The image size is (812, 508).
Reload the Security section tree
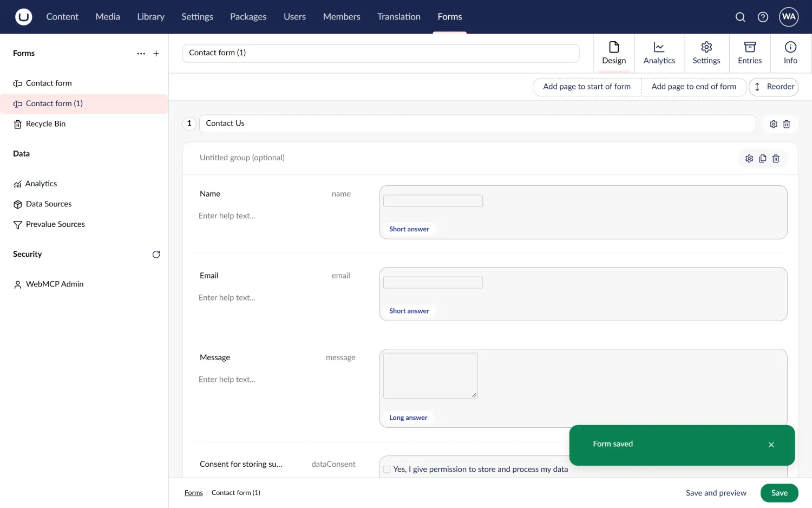coord(156,255)
